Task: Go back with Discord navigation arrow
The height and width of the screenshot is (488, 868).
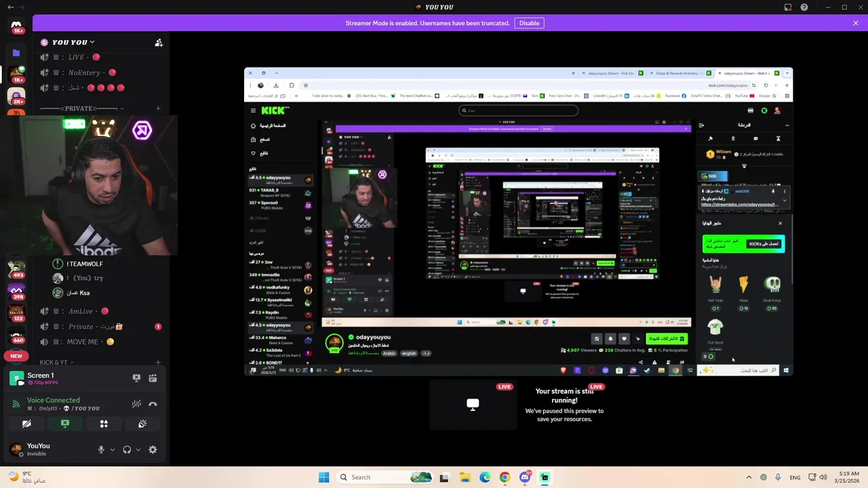Action: coord(10,7)
